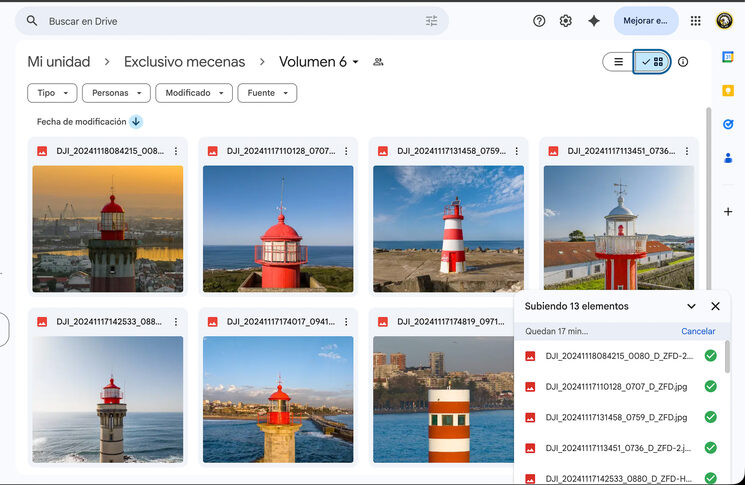Open the settings gear icon
This screenshot has height=485, width=745.
pos(566,21)
